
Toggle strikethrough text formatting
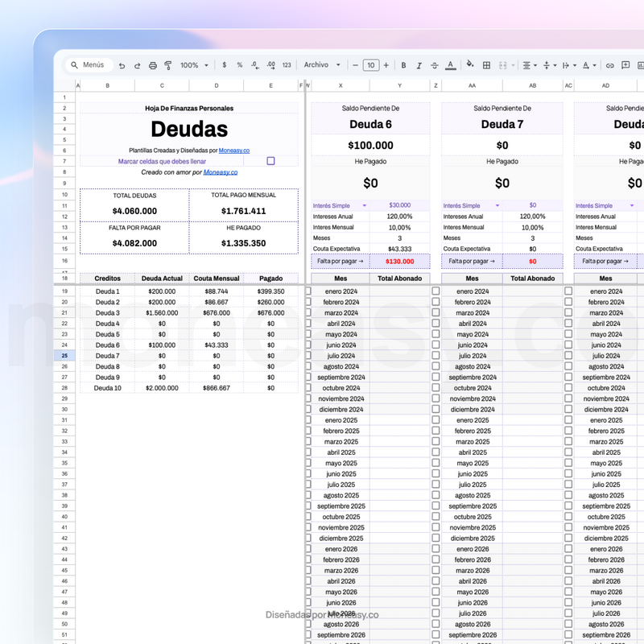(434, 65)
